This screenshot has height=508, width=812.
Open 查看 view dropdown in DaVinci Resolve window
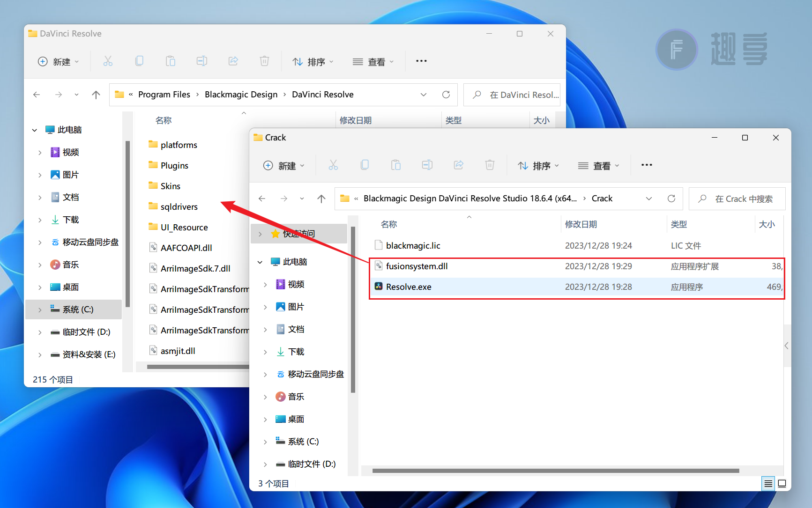(x=373, y=62)
